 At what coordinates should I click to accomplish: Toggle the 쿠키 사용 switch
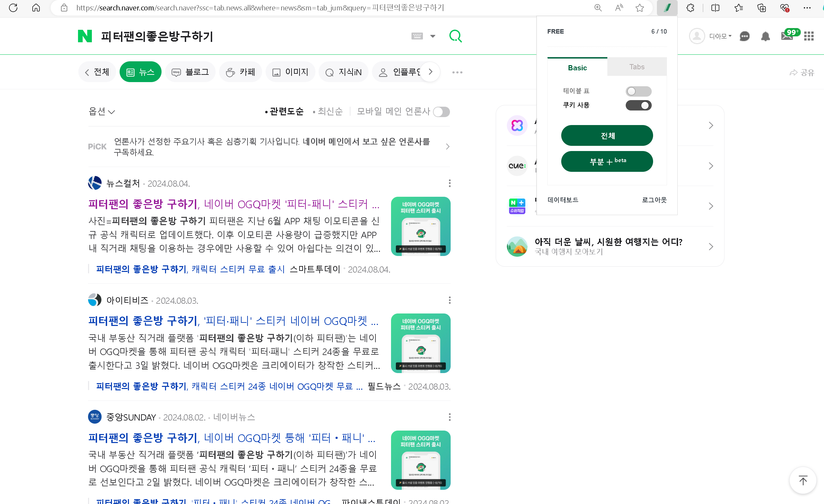tap(639, 105)
